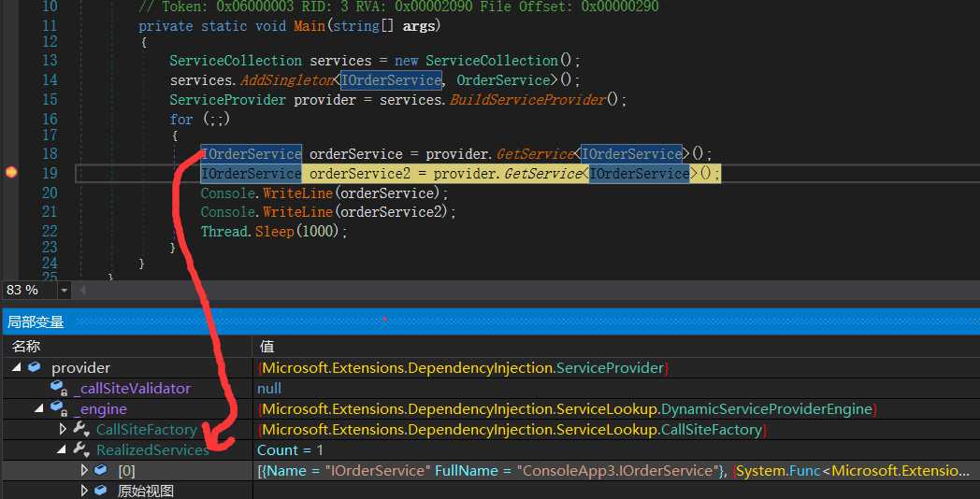
Task: Select the CallSiteFactory property wrench icon
Action: pos(82,429)
